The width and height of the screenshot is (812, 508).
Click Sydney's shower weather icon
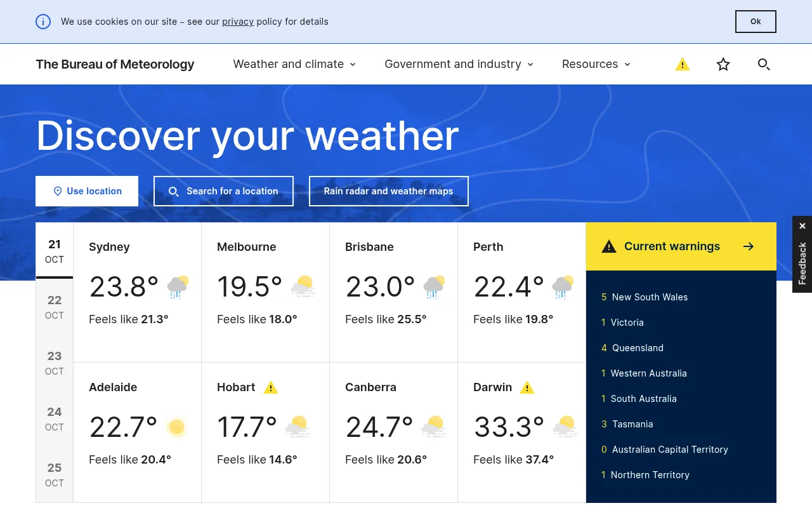[x=178, y=287]
